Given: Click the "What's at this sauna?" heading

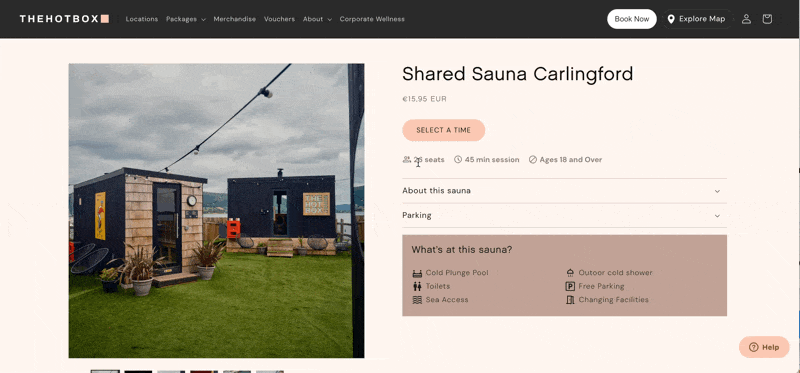Looking at the screenshot, I should click(x=462, y=250).
